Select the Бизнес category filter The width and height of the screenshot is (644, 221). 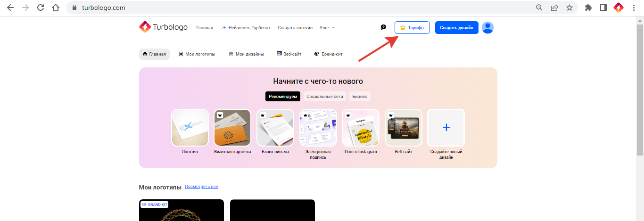360,97
